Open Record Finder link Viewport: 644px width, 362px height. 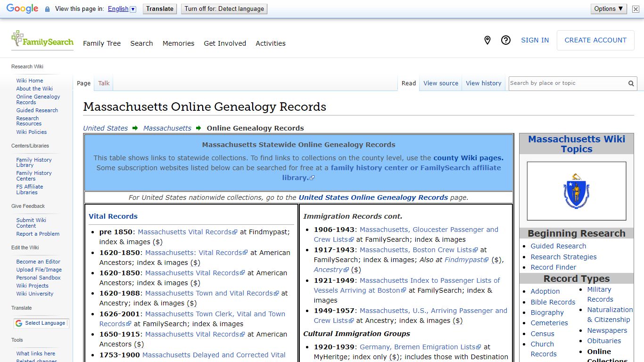553,267
